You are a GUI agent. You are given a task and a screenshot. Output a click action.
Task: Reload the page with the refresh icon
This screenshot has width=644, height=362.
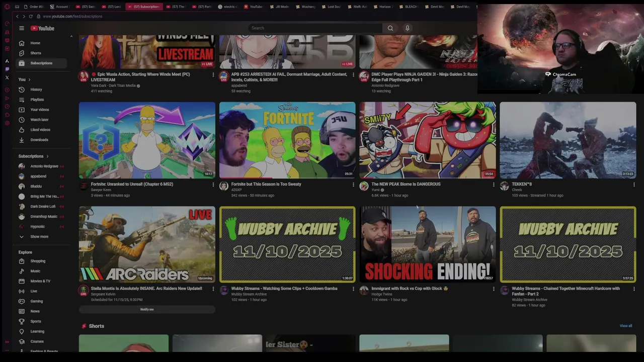(x=31, y=16)
